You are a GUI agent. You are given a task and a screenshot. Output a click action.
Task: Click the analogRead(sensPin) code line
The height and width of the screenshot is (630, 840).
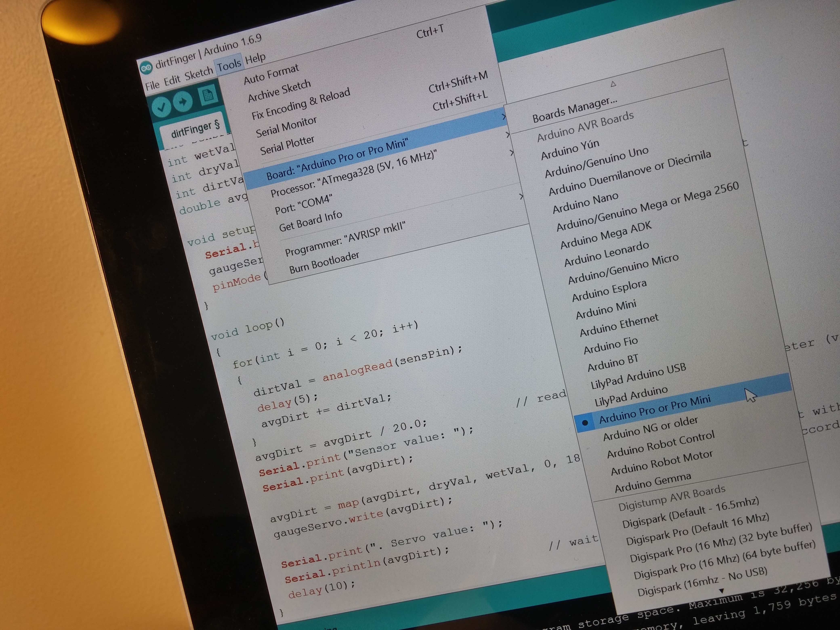click(358, 371)
